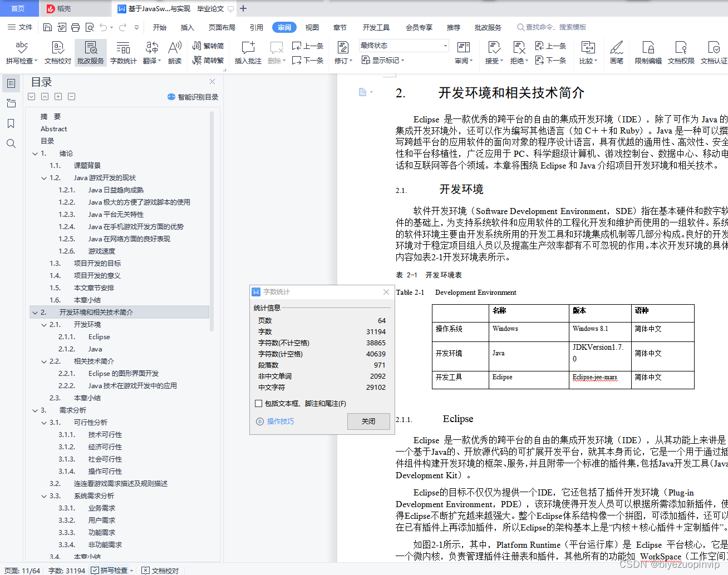Close the 目录 navigation pane
This screenshot has width=728, height=575.
tap(212, 82)
